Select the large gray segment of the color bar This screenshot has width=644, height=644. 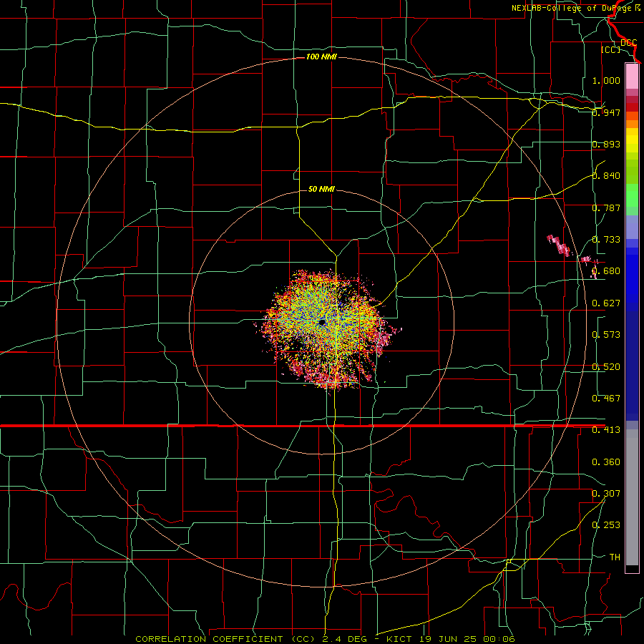pos(632,497)
